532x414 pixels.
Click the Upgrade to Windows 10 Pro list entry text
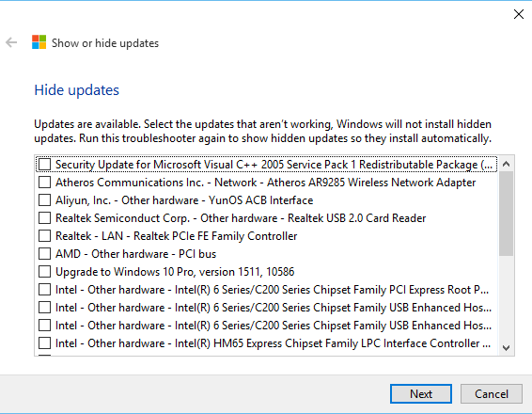point(175,272)
